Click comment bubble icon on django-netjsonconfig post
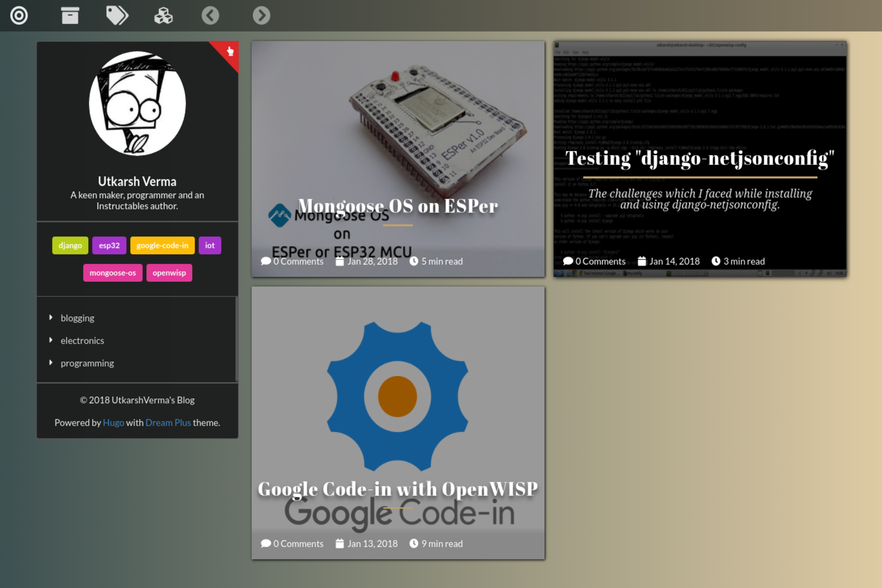This screenshot has width=882, height=588. (568, 261)
